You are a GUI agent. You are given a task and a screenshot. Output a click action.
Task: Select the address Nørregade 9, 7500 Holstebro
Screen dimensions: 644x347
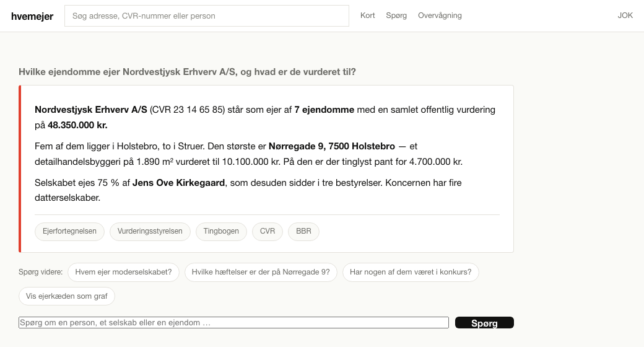[x=332, y=146]
